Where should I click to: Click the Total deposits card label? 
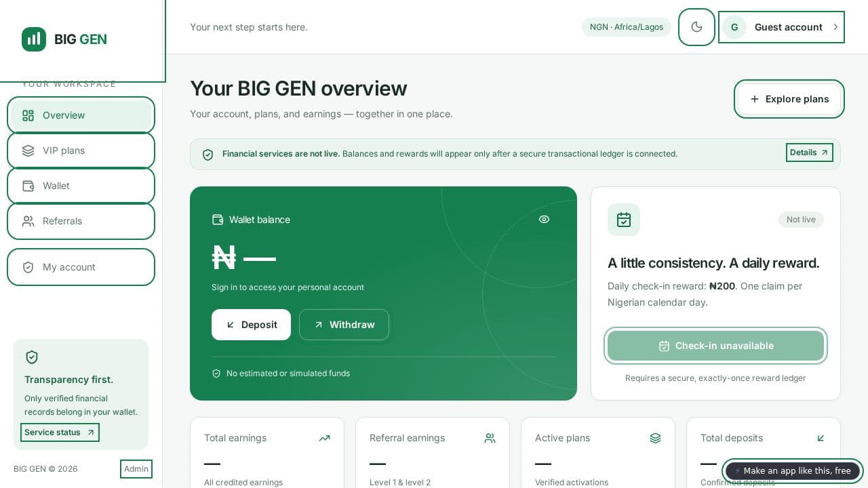[732, 438]
